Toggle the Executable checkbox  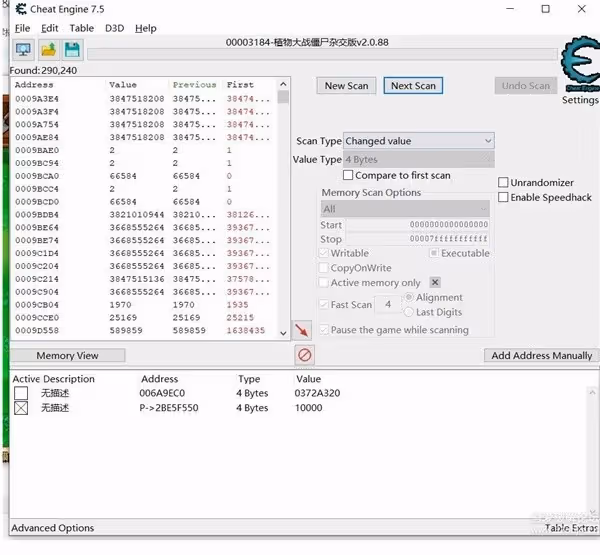434,253
